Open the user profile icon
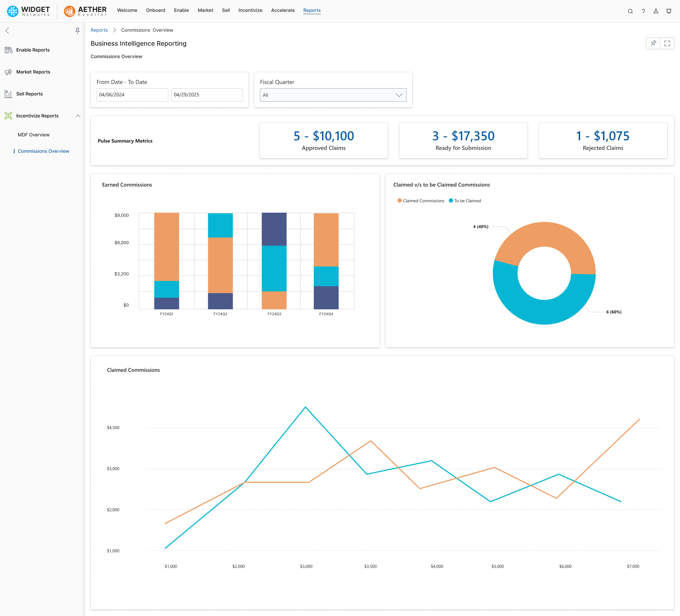The width and height of the screenshot is (680, 616). 656,11
